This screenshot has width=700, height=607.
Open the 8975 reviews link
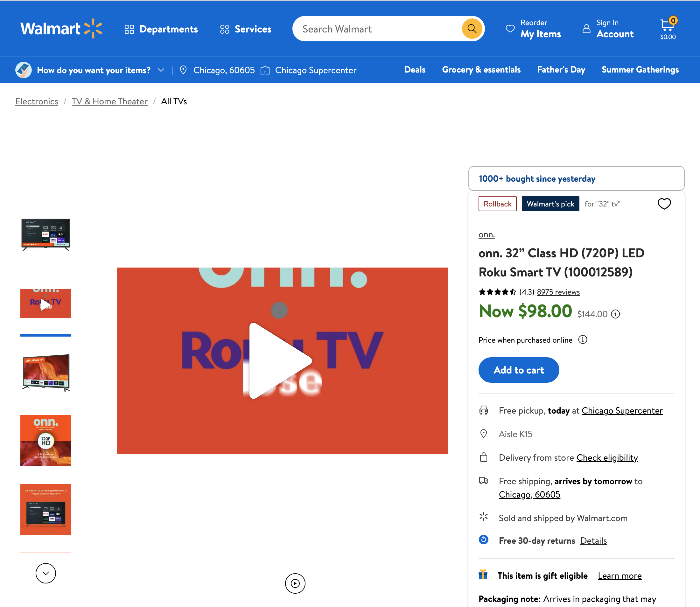click(558, 292)
